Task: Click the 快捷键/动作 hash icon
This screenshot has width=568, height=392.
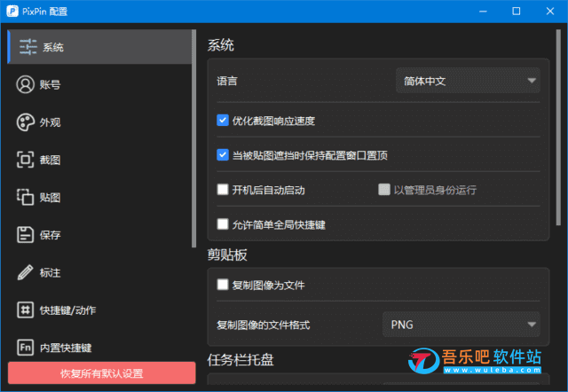Action: click(25, 310)
